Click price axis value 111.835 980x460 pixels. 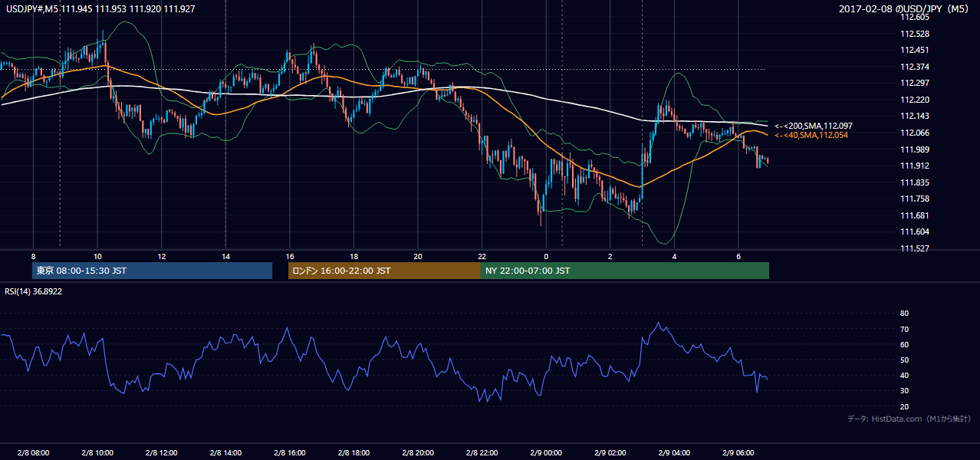tap(913, 182)
